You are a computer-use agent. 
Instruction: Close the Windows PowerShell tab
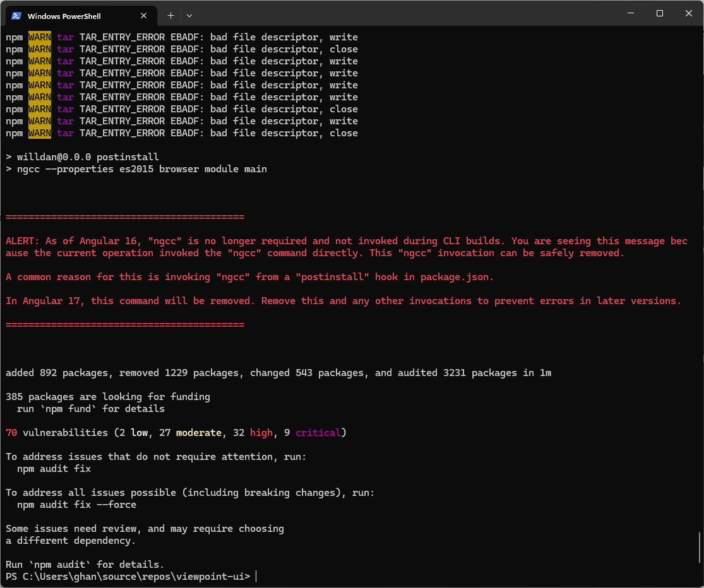[144, 16]
